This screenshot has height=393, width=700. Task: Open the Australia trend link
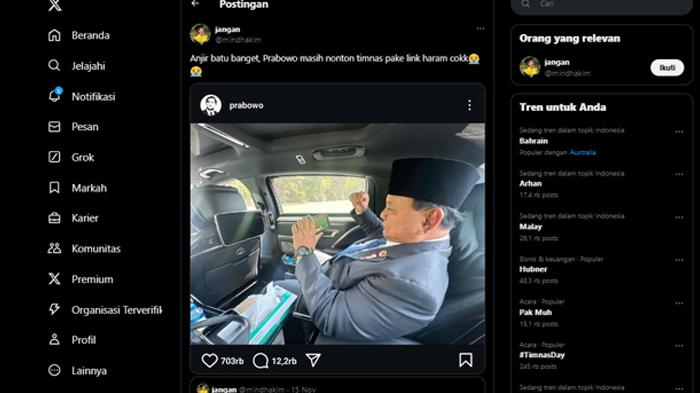tap(583, 152)
